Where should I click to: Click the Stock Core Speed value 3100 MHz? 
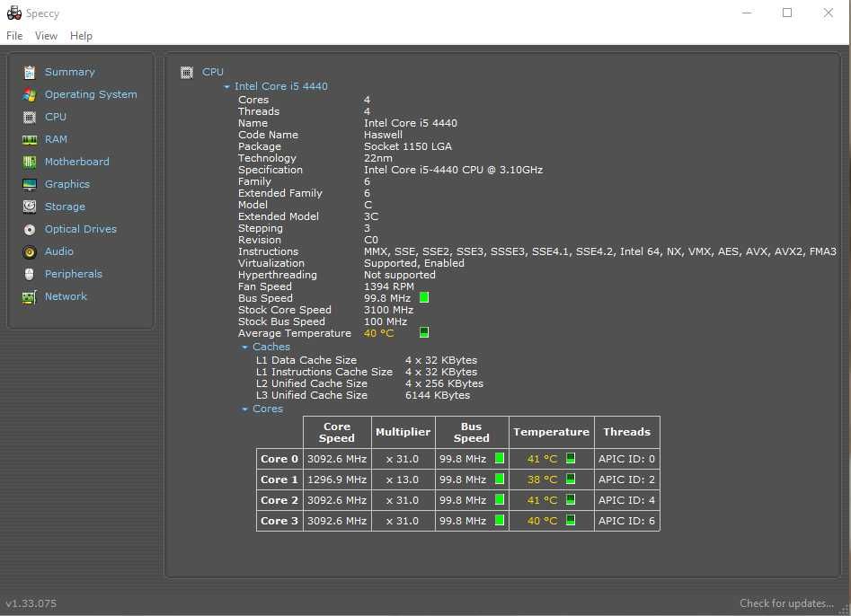click(x=388, y=310)
